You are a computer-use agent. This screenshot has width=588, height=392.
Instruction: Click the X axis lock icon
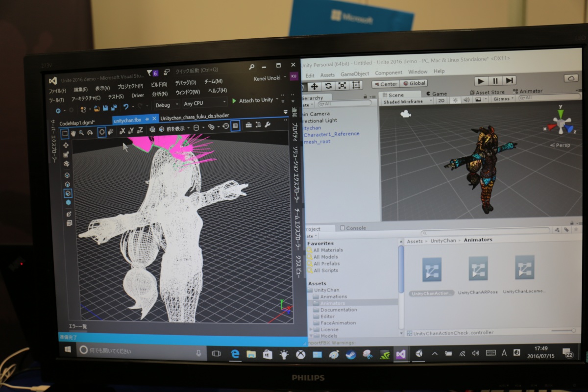pos(122,130)
